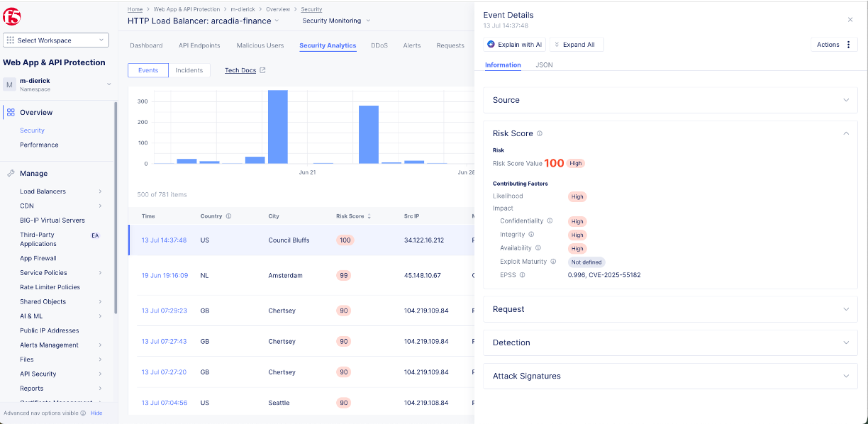868x424 pixels.
Task: Select the Events toggle button
Action: [148, 70]
